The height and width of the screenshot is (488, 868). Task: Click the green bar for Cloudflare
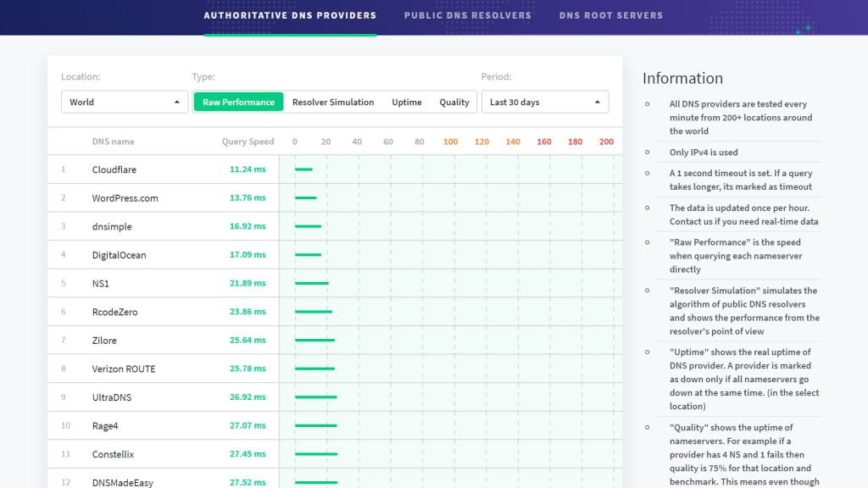(x=304, y=169)
